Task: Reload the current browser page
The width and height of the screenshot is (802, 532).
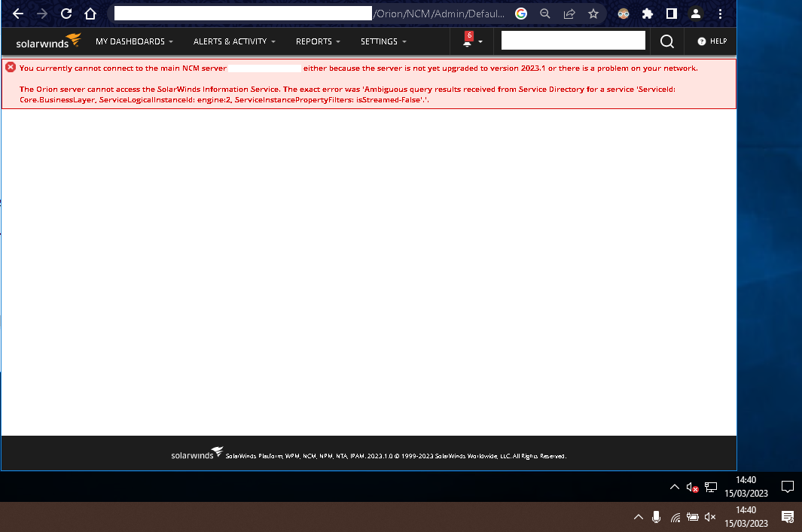Action: point(66,14)
